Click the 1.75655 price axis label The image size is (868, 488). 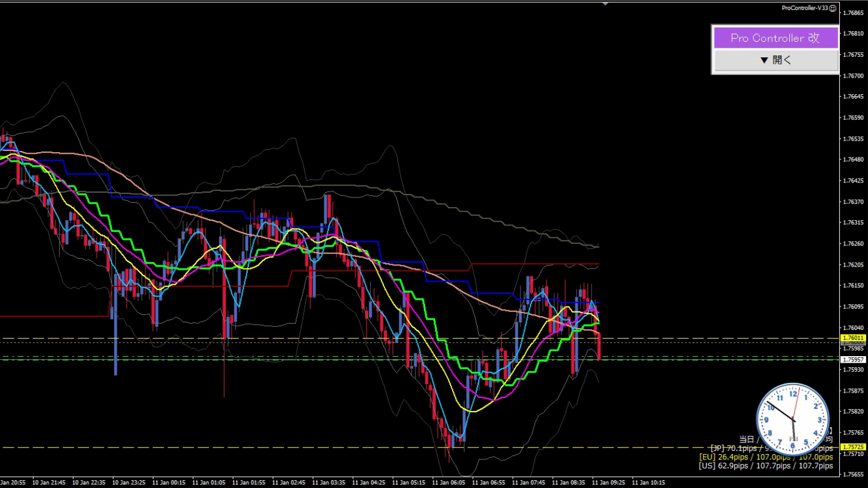(x=854, y=475)
